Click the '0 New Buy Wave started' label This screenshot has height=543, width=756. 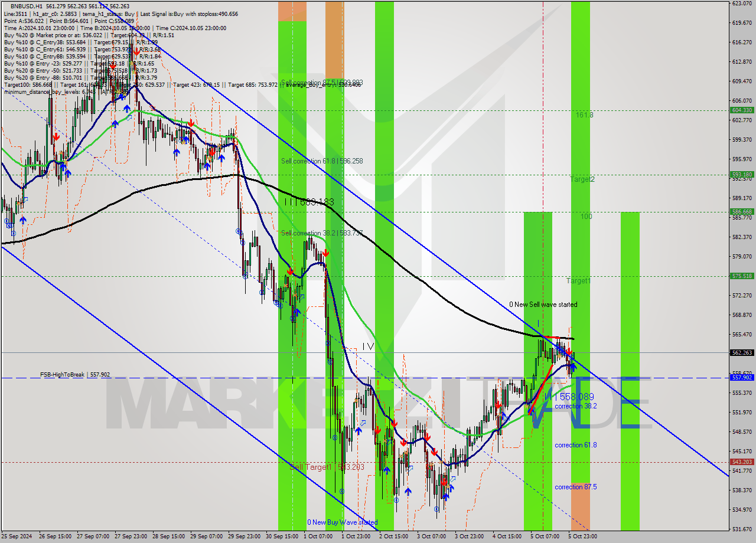click(x=342, y=522)
